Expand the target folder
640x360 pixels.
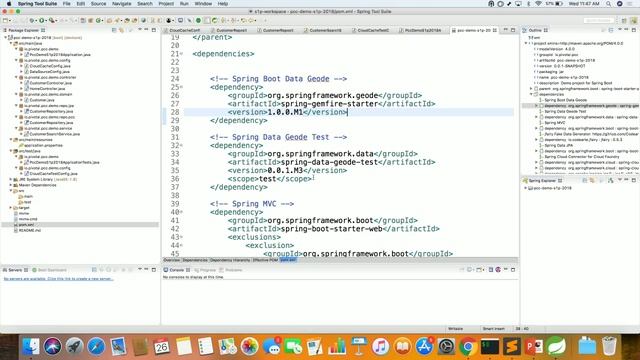[x=11, y=208]
